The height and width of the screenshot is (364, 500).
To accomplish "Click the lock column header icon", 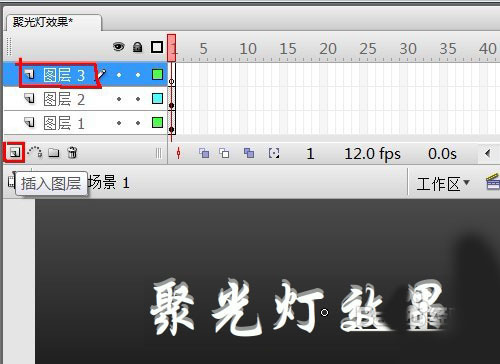I will click(137, 47).
